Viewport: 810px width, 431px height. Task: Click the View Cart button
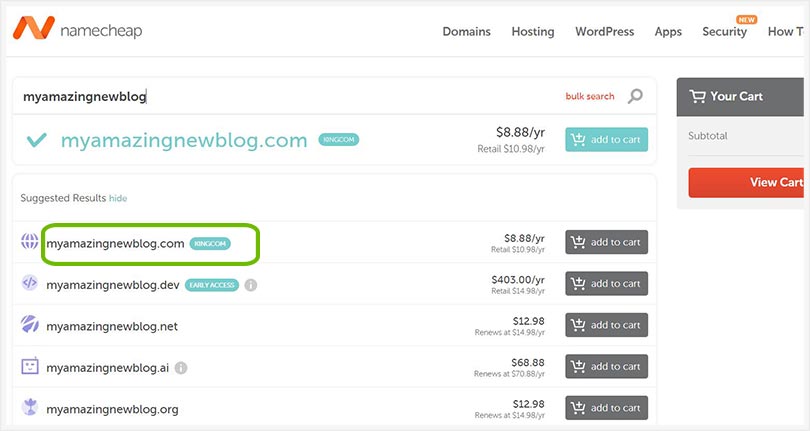coord(746,182)
